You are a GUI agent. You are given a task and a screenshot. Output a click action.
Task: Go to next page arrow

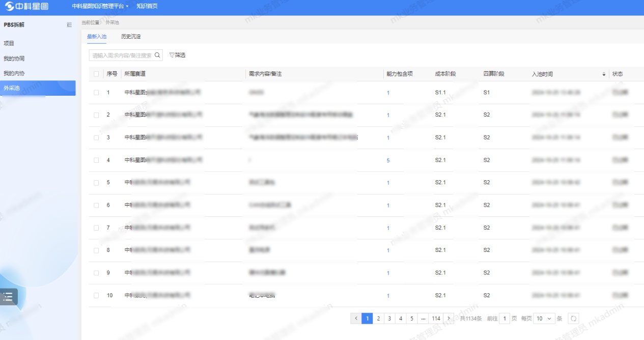click(x=448, y=319)
